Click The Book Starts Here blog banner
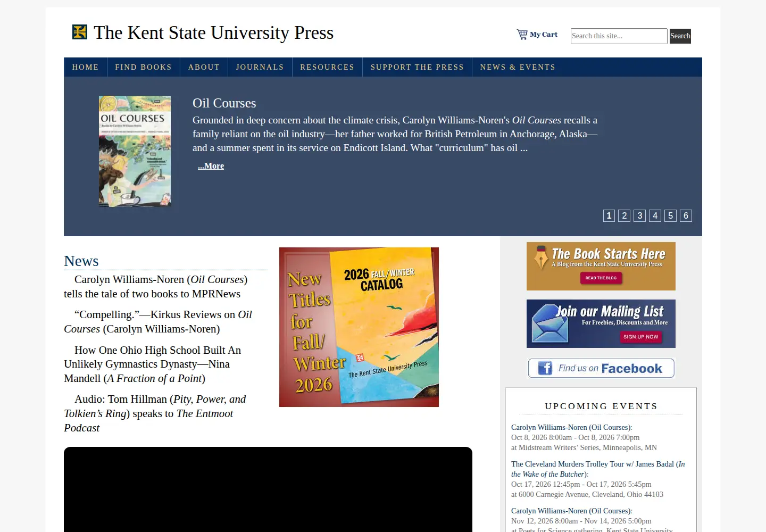Viewport: 766px width, 532px height. click(x=601, y=267)
